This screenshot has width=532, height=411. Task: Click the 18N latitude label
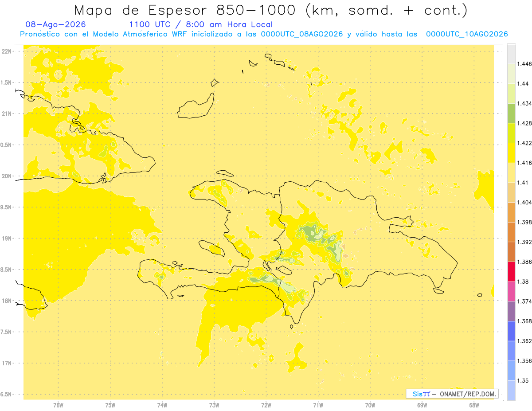7,301
